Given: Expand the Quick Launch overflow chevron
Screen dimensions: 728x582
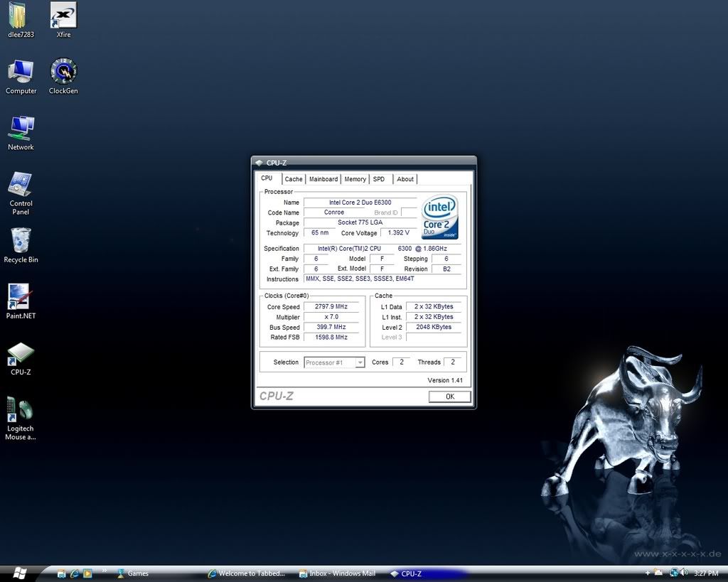Looking at the screenshot, I should (104, 571).
